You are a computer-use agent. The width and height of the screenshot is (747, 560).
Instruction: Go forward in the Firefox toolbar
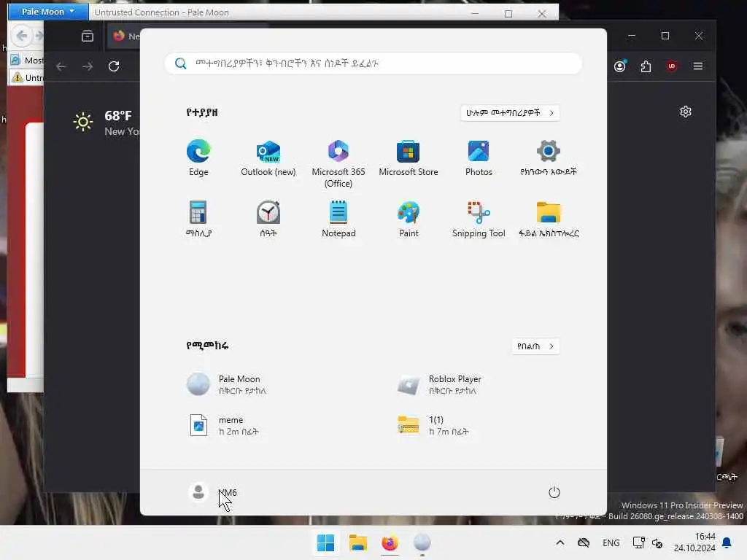click(x=88, y=66)
